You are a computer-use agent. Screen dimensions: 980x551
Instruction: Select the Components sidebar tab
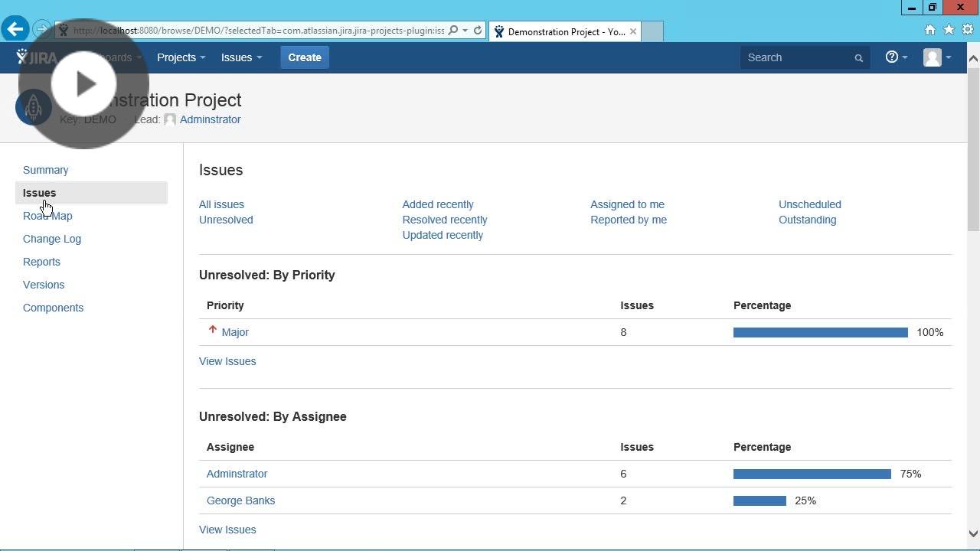(54, 308)
